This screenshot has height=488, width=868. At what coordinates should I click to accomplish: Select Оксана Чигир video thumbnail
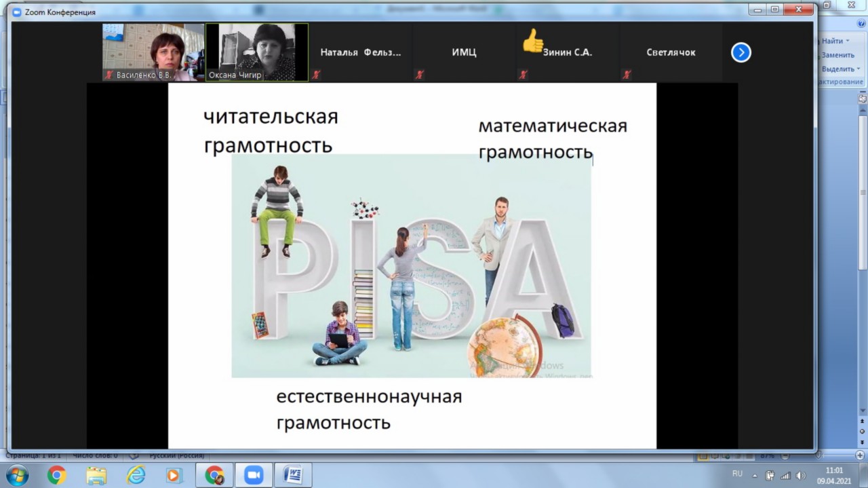click(x=256, y=52)
